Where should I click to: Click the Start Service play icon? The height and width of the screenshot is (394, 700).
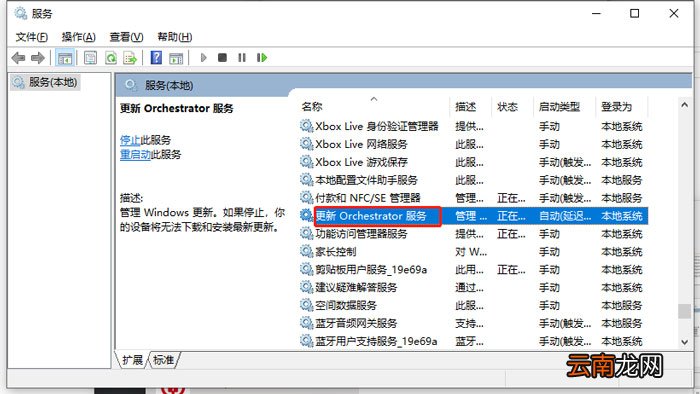tap(204, 58)
